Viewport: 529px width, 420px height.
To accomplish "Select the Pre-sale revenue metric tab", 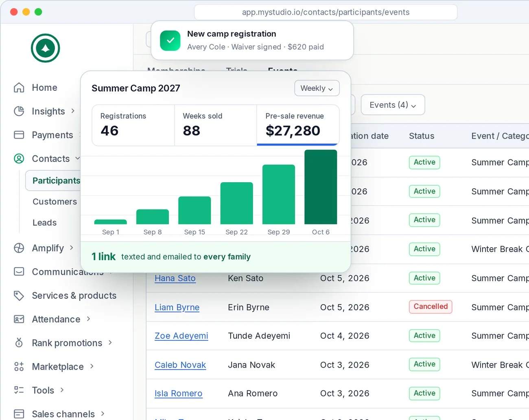I will (x=298, y=125).
